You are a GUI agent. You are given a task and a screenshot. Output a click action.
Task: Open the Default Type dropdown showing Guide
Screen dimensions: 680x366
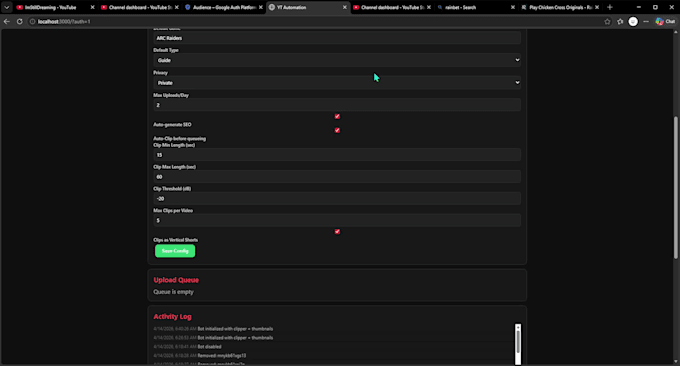click(x=337, y=60)
